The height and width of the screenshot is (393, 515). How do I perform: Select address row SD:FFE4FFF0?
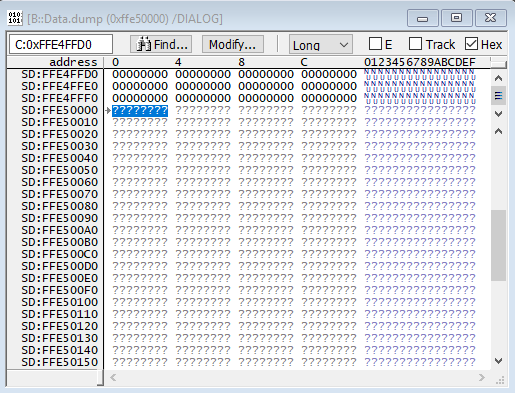point(60,98)
